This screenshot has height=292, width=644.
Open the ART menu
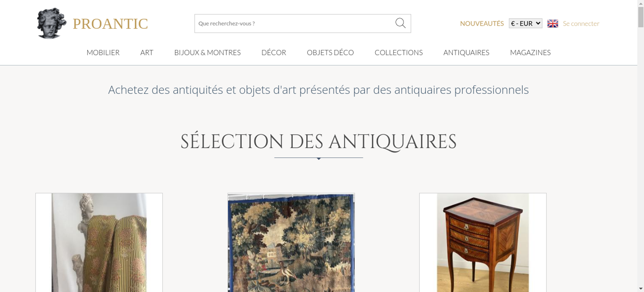click(x=147, y=52)
